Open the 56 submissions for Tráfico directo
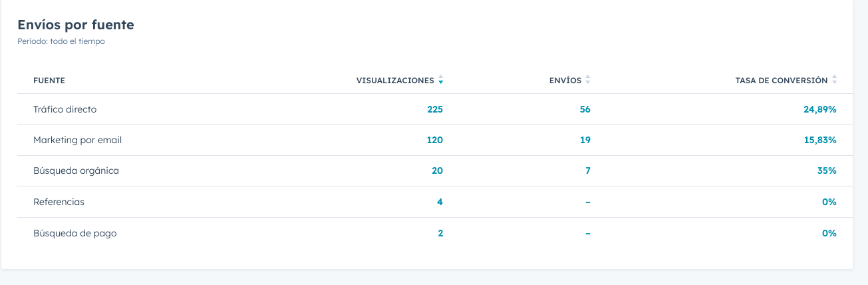The image size is (868, 285). pyautogui.click(x=585, y=109)
